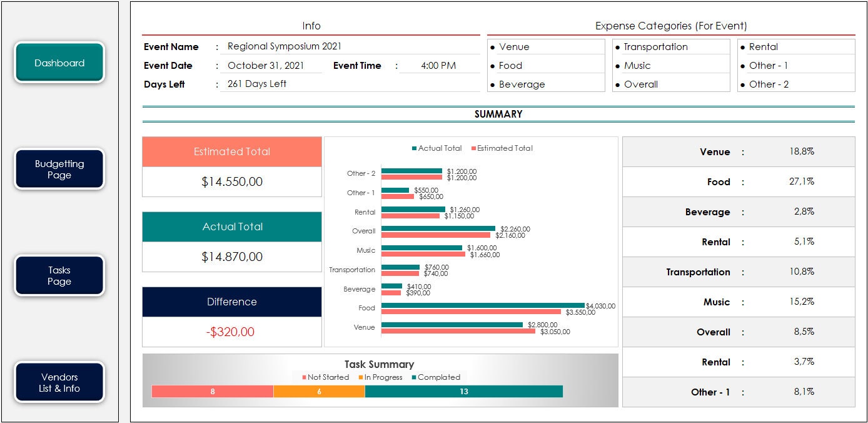
Task: Click the Venue estimated bar $3.050,00
Action: 458,331
